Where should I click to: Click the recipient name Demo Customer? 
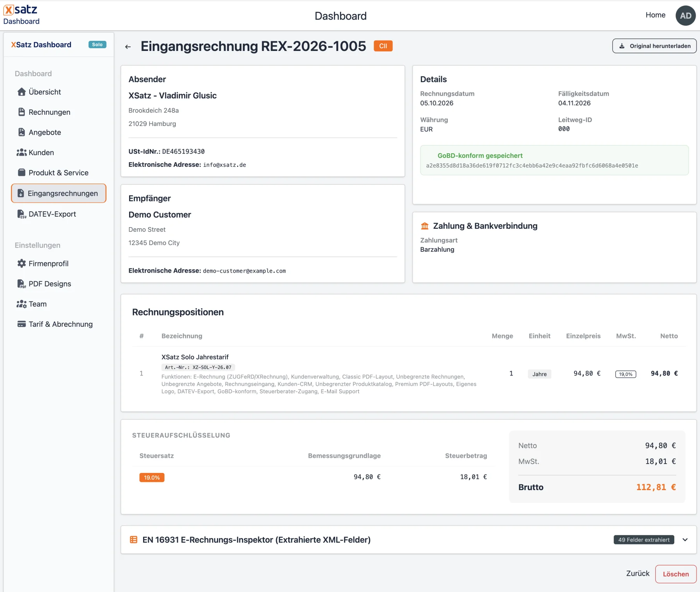160,215
